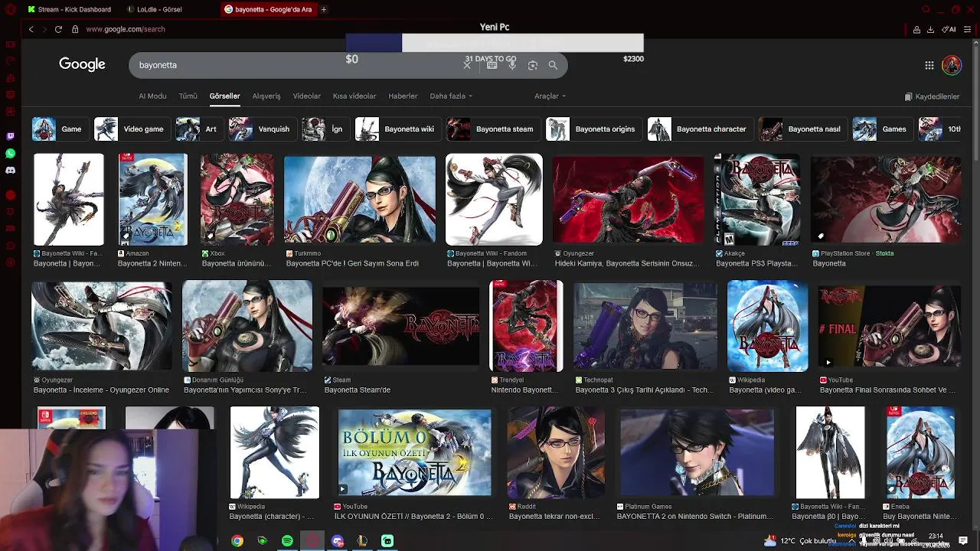Select the Videolar tab
The width and height of the screenshot is (980, 551).
(306, 96)
